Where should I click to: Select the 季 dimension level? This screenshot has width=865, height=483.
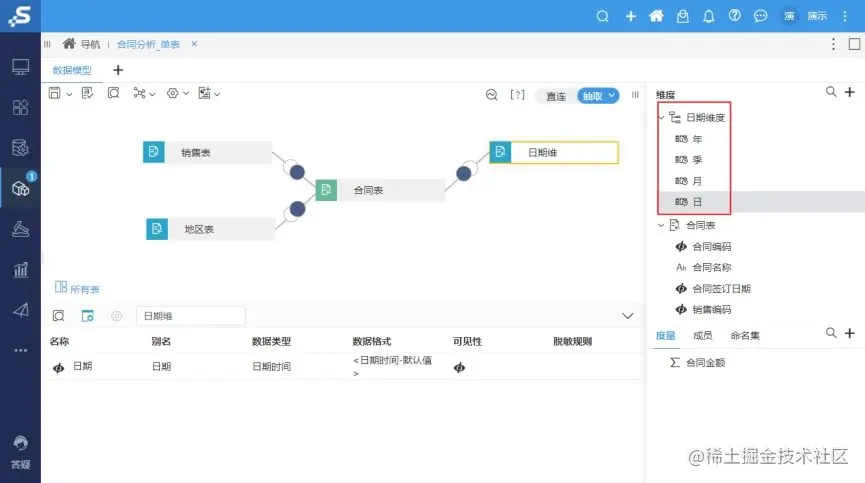coord(697,160)
